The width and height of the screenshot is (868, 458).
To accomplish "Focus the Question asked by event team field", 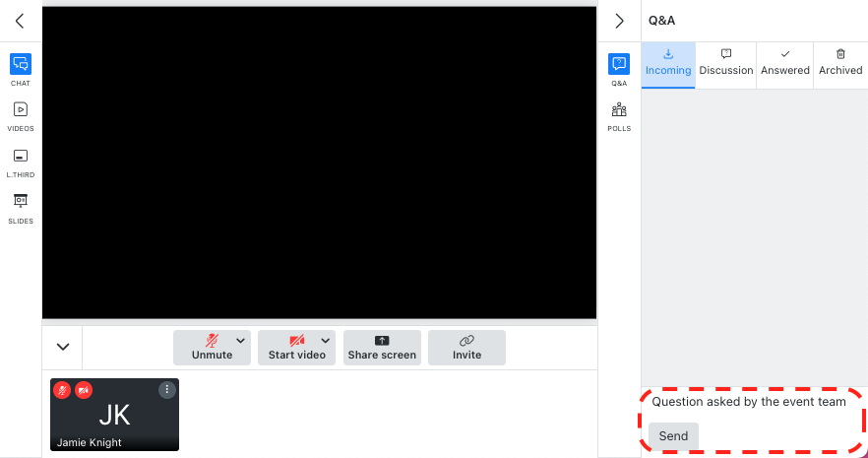I will 749,402.
